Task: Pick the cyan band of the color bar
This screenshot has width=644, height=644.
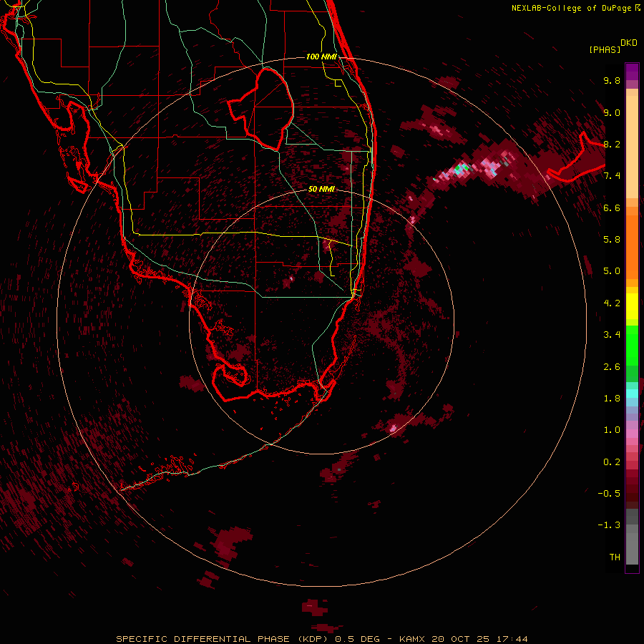Action: click(x=632, y=394)
